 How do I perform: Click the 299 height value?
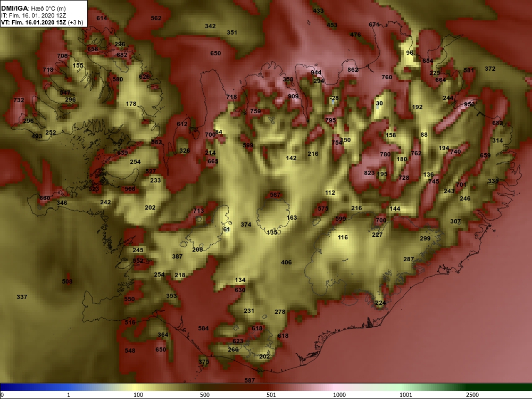[x=425, y=238]
